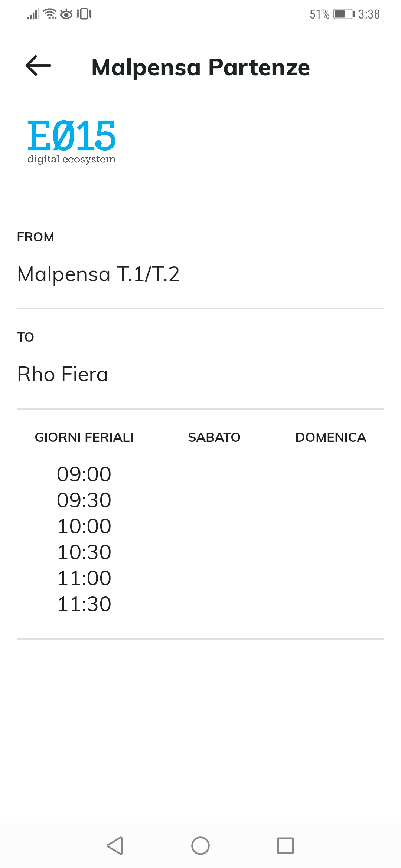Select the 10:00 departure time
The image size is (401, 868).
coord(84,526)
